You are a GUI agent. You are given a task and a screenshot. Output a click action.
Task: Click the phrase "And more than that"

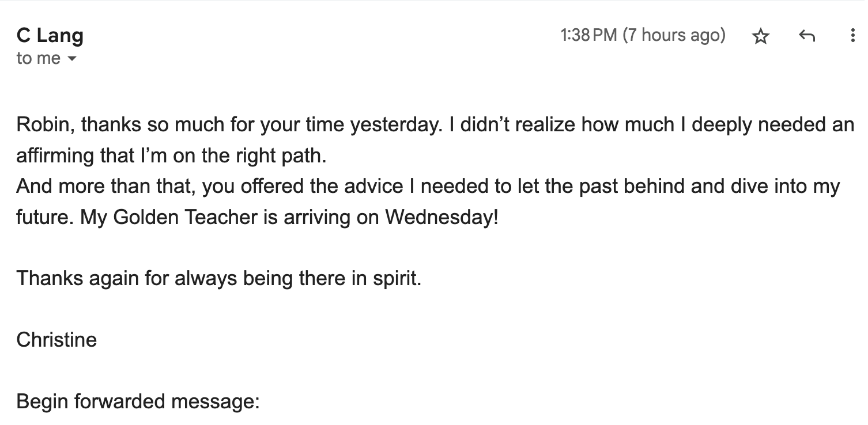point(105,187)
